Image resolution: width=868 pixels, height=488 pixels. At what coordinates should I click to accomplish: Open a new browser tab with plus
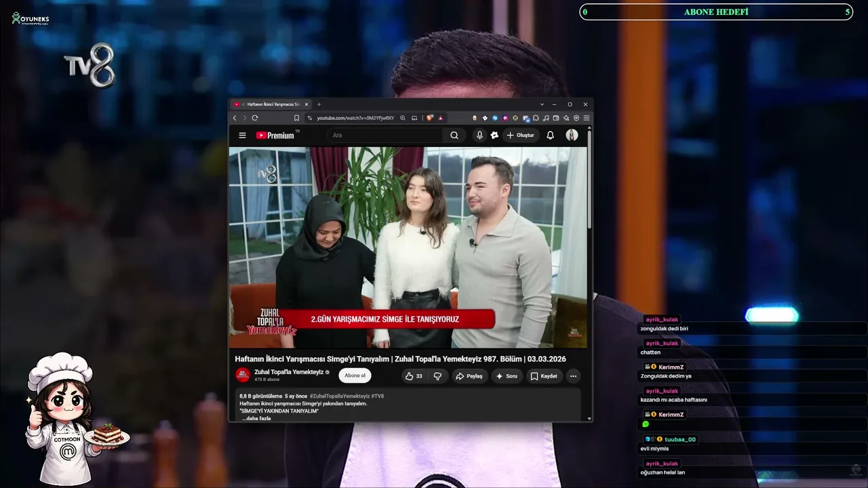[x=319, y=104]
